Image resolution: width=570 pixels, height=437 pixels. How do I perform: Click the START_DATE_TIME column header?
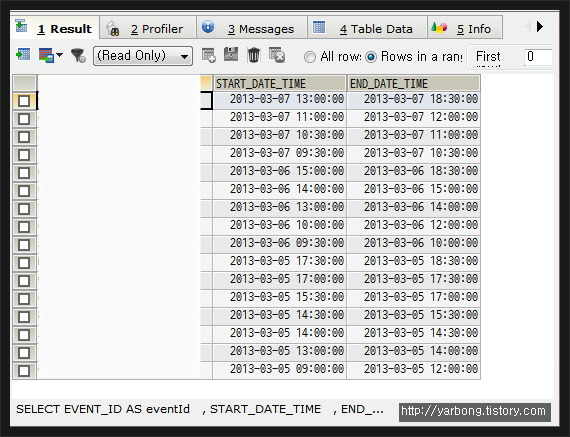279,83
